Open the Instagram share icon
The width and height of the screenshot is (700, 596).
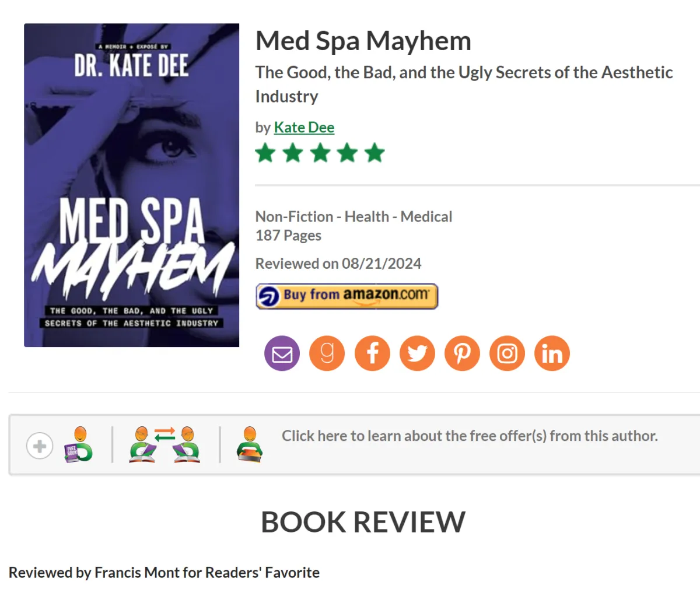click(507, 353)
